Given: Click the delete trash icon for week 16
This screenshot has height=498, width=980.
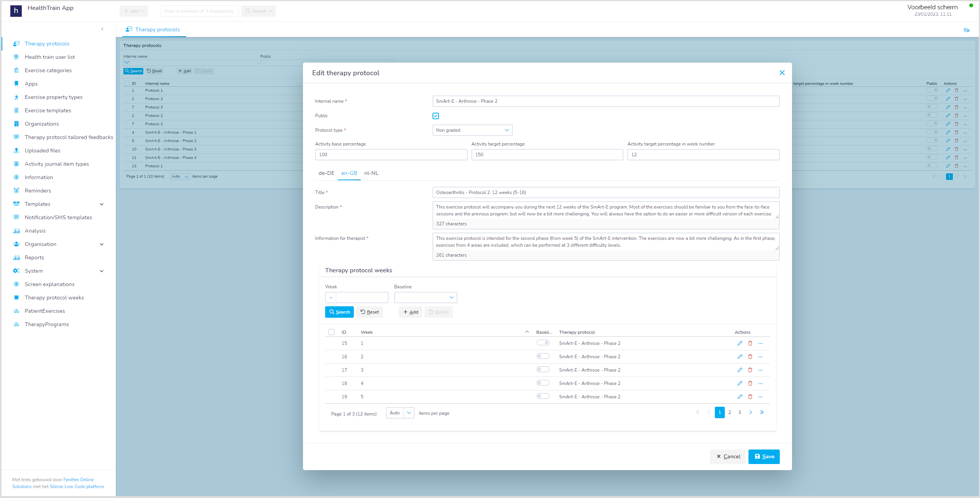Looking at the screenshot, I should click(750, 357).
